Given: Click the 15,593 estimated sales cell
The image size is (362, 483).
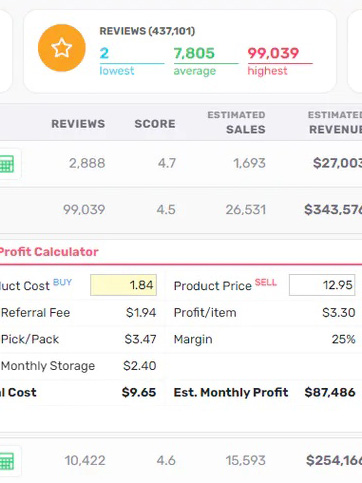Looking at the screenshot, I should (x=246, y=461).
